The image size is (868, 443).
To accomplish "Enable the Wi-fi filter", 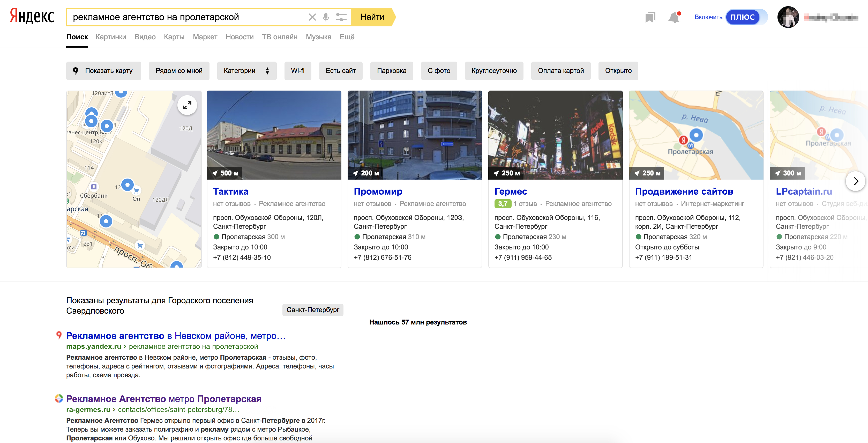I will pos(297,71).
